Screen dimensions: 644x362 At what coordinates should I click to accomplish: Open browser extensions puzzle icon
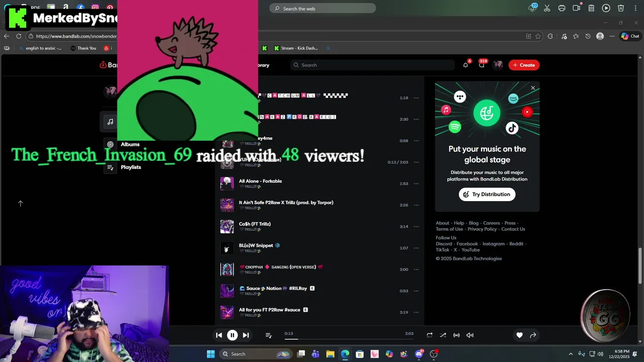click(x=550, y=36)
